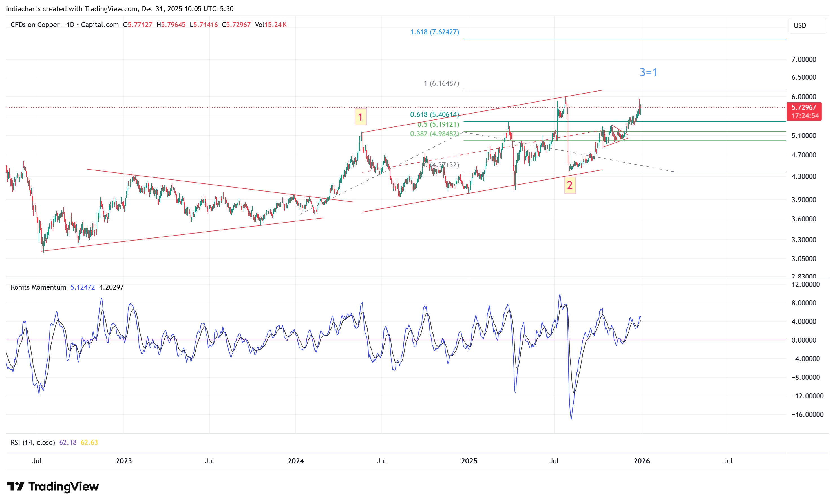Select the wave label 1 marker

pyautogui.click(x=360, y=117)
